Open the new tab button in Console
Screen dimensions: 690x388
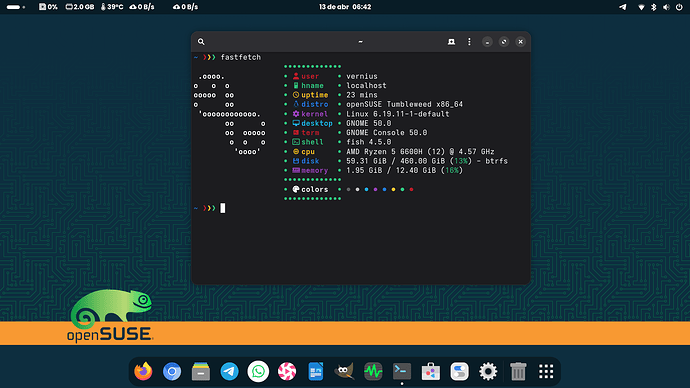451,42
